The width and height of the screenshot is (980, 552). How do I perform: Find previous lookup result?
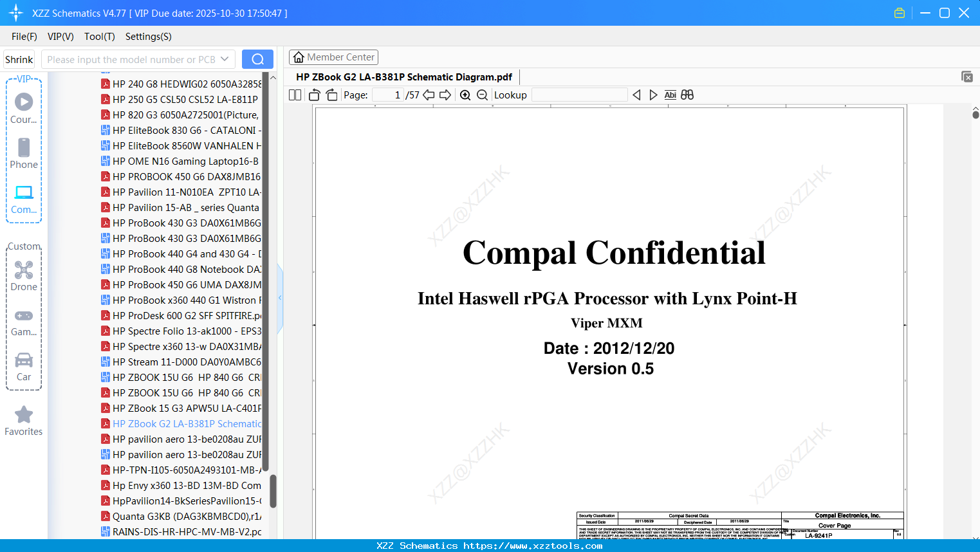point(636,95)
